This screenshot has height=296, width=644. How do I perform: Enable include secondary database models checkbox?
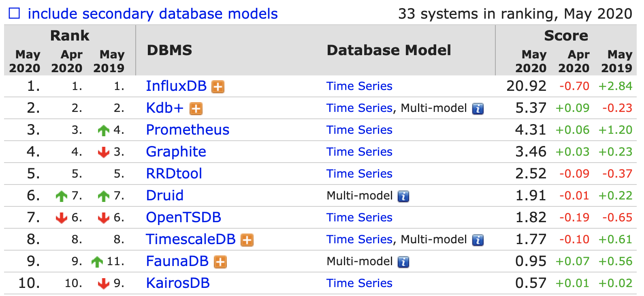point(15,13)
